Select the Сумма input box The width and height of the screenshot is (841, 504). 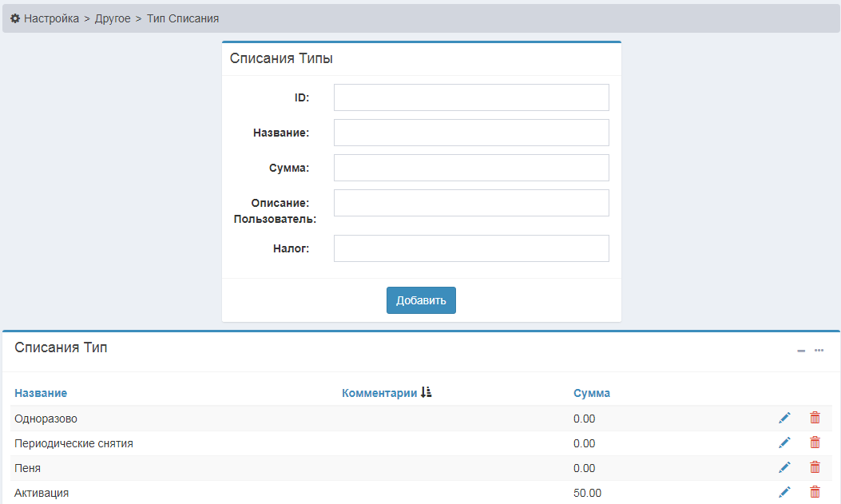[471, 168]
